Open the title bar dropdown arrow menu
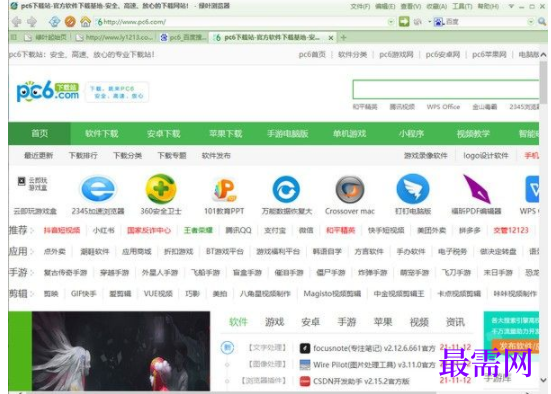551x394 pixels. pos(511,6)
